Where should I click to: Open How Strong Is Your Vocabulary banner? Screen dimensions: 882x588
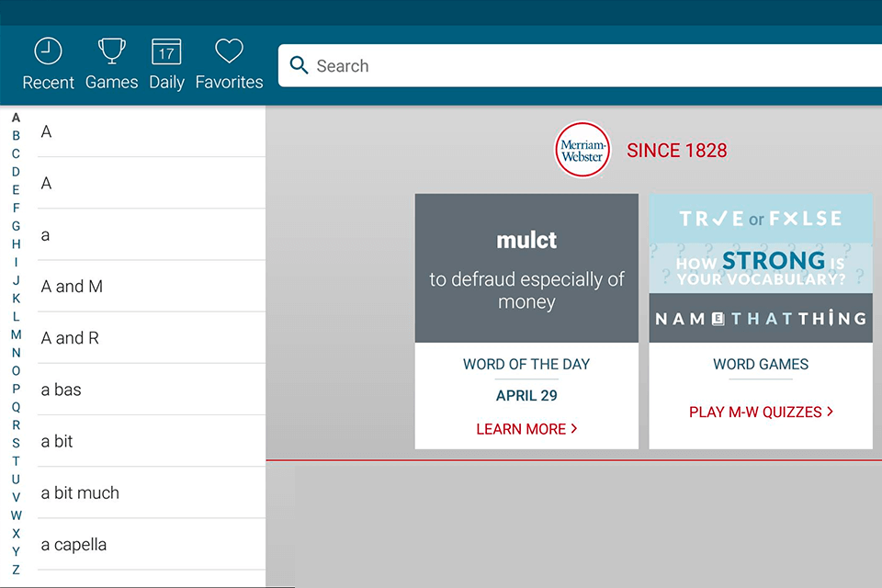click(761, 268)
